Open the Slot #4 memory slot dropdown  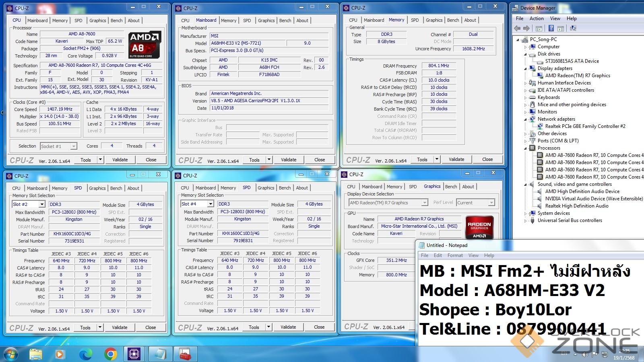(210, 204)
